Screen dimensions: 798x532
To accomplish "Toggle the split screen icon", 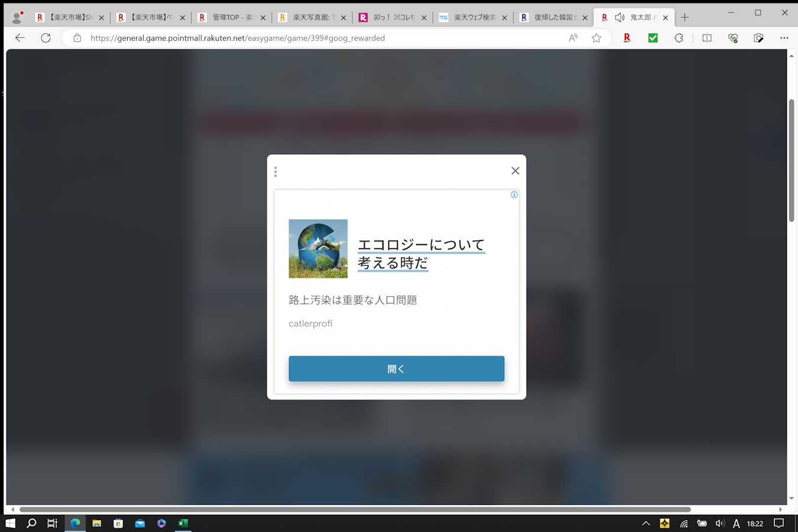I will pyautogui.click(x=707, y=38).
